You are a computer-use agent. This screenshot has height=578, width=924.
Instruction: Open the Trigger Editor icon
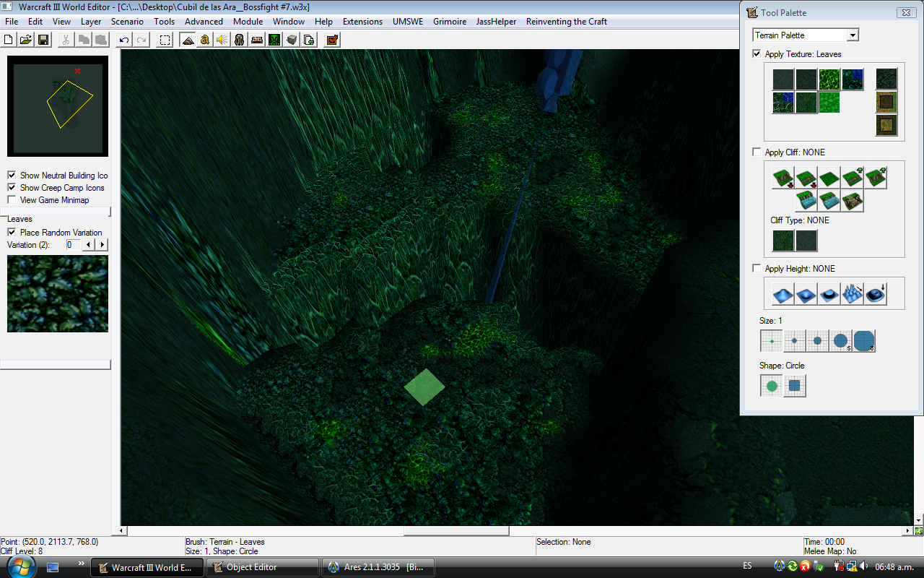205,40
